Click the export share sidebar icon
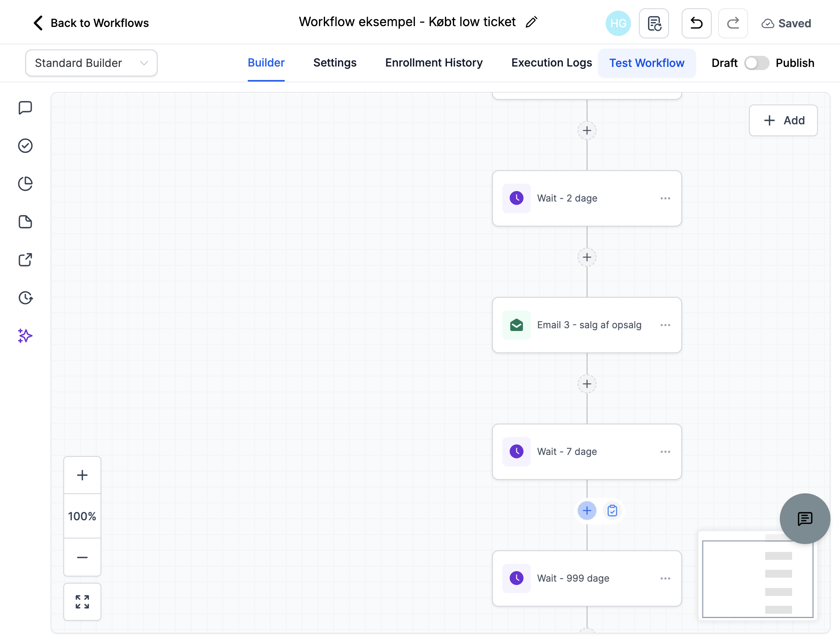Screen dimensions: 840x643 click(x=25, y=260)
